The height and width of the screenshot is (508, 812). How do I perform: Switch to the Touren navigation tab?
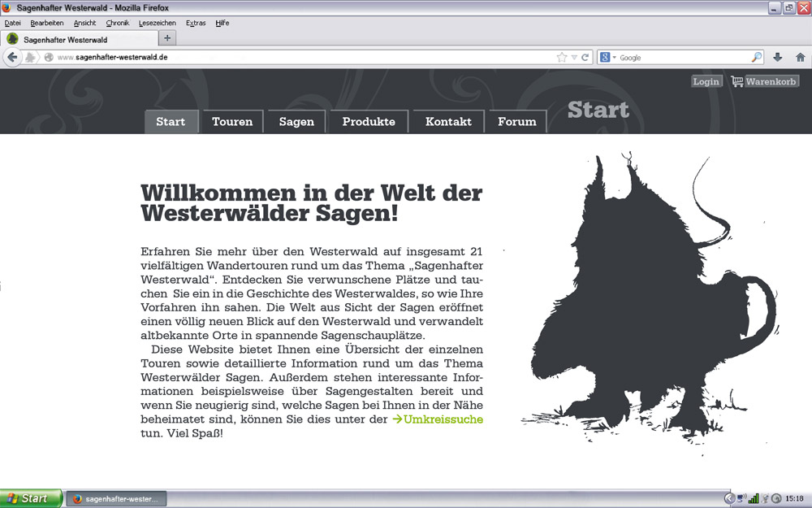click(232, 122)
